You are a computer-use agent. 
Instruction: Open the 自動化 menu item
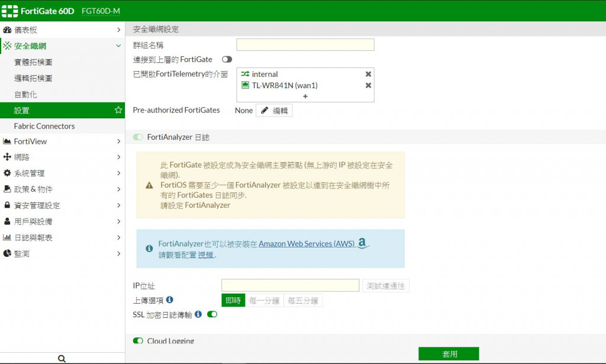[x=62, y=94]
